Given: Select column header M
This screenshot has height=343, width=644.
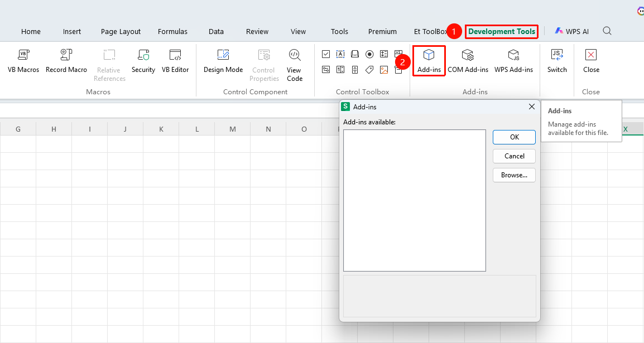Looking at the screenshot, I should [x=233, y=129].
